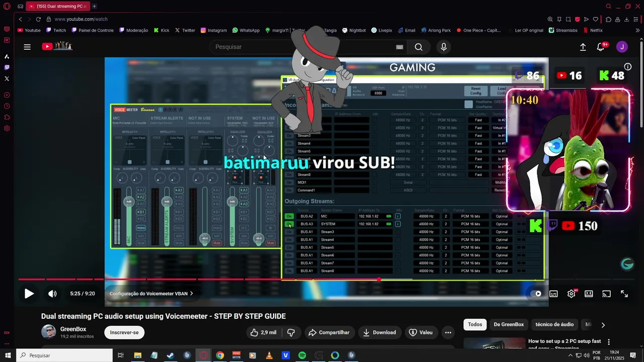This screenshot has width=644, height=362.
Task: Open the player settings gear
Action: coord(571,294)
